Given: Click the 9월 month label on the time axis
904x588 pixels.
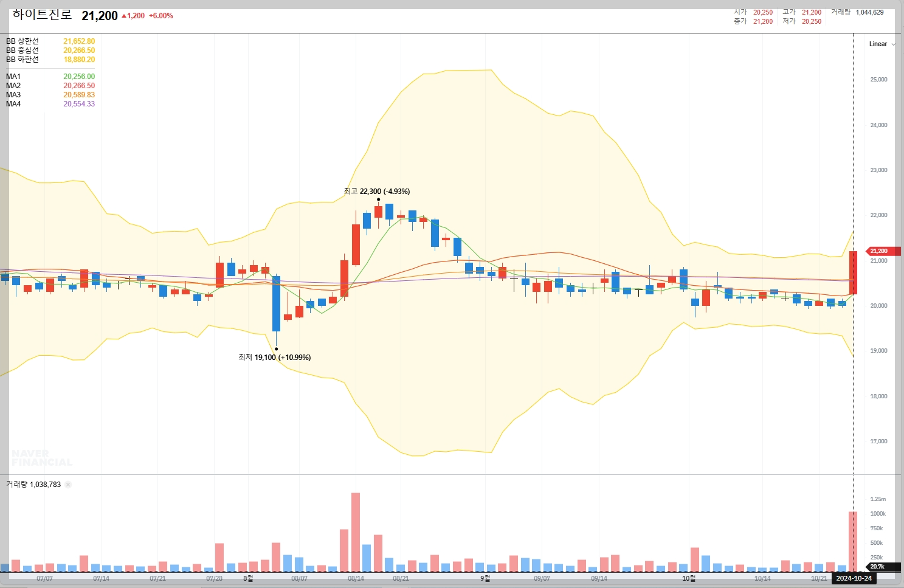Looking at the screenshot, I should (x=485, y=578).
